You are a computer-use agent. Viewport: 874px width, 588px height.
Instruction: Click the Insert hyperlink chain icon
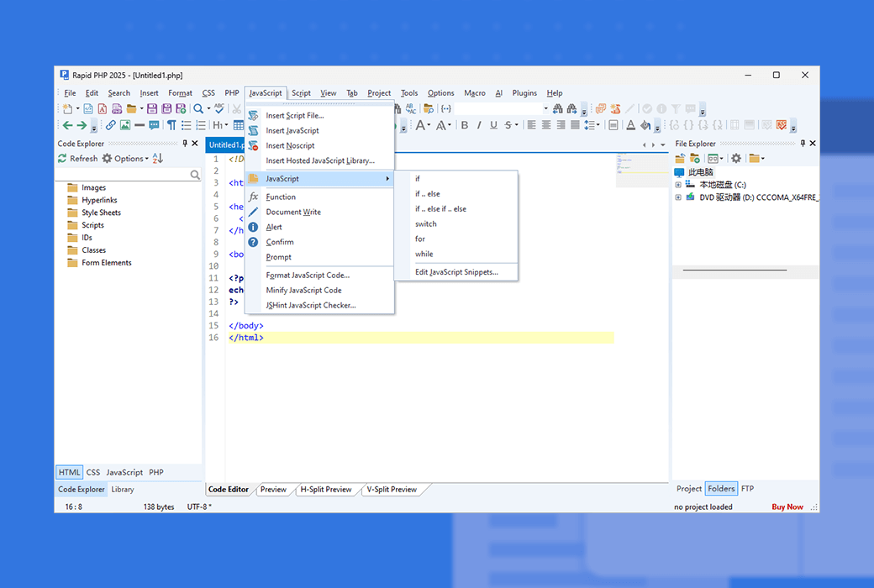click(x=111, y=125)
